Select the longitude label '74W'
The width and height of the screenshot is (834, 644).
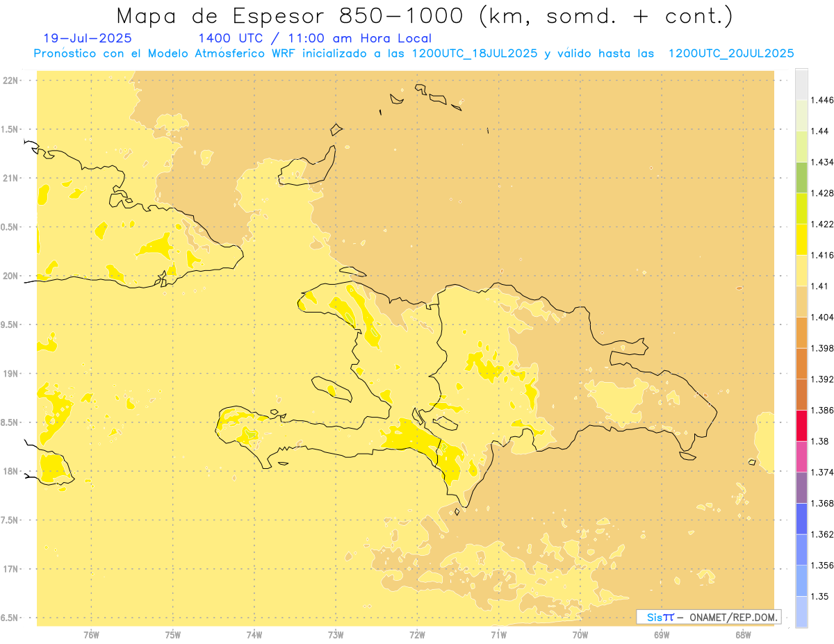pos(254,635)
